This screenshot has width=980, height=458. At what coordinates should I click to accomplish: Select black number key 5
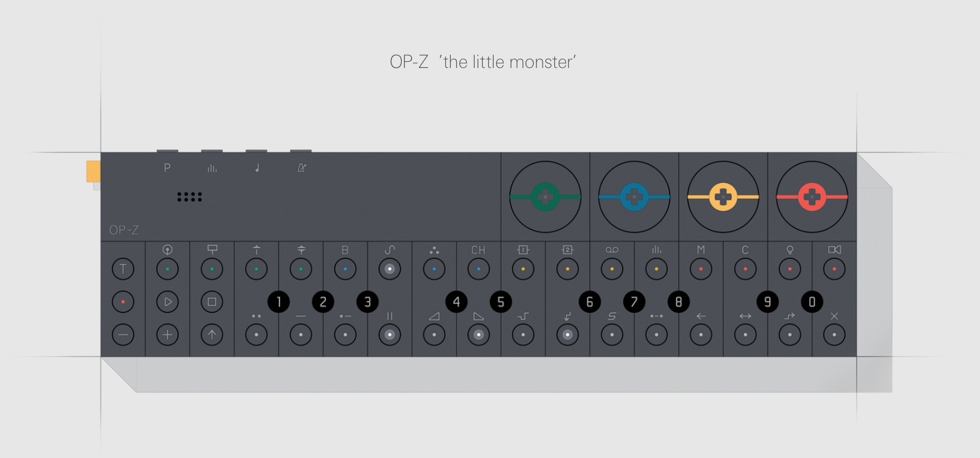pyautogui.click(x=501, y=302)
